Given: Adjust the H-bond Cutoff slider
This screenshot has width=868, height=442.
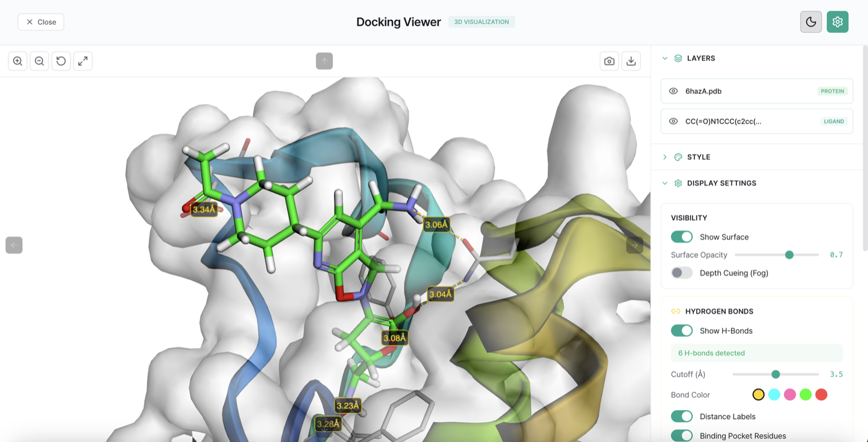Looking at the screenshot, I should click(776, 374).
